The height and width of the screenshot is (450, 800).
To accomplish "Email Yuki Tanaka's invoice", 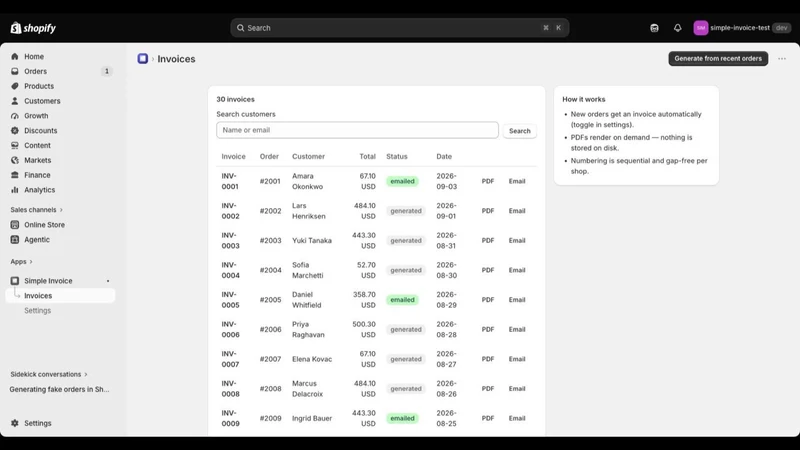I will pos(517,240).
